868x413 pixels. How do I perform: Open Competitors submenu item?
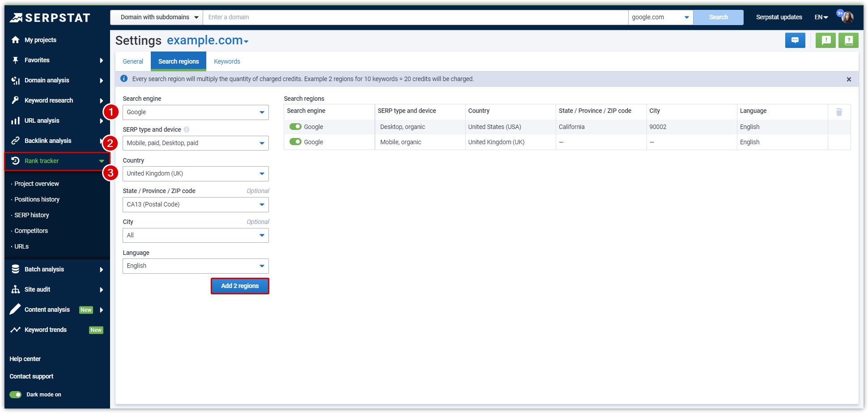[31, 231]
